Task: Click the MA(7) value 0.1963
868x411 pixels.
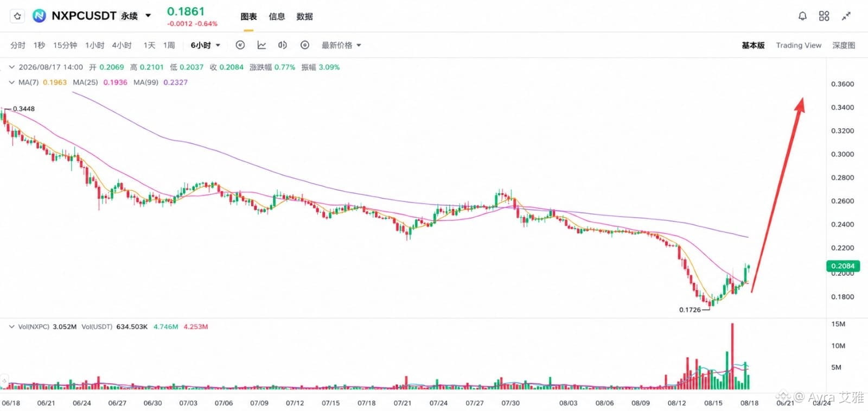Action: tap(55, 83)
